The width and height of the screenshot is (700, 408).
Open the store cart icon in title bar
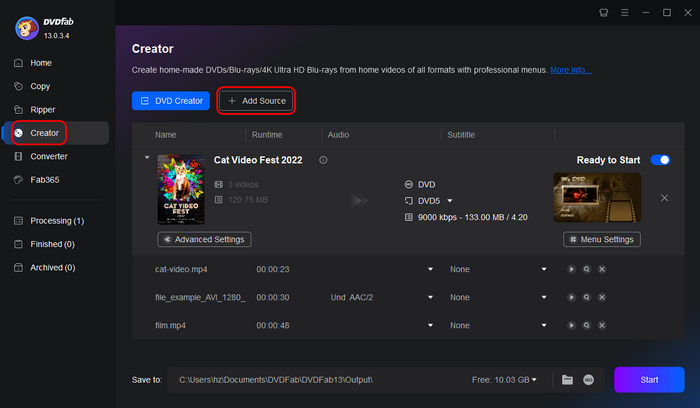604,12
